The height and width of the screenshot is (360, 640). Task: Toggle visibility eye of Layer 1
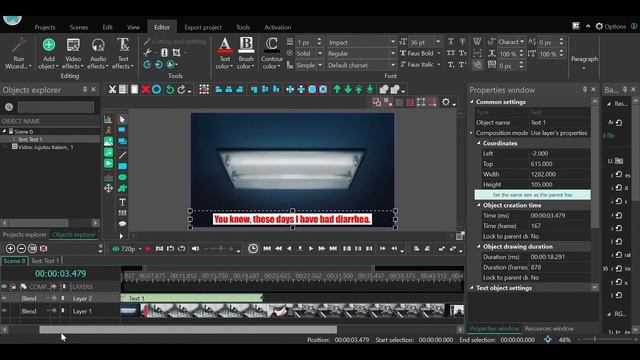point(4,311)
